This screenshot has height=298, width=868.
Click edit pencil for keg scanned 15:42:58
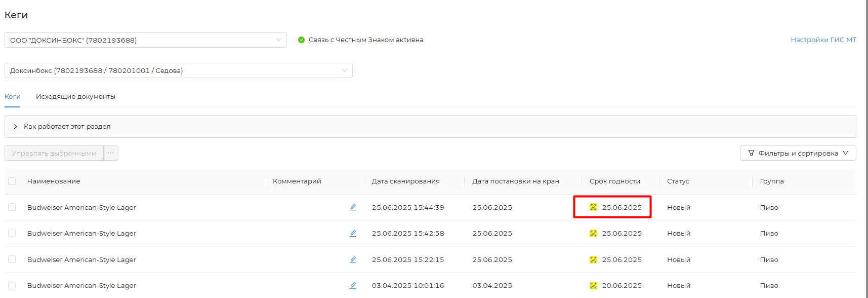click(x=353, y=234)
